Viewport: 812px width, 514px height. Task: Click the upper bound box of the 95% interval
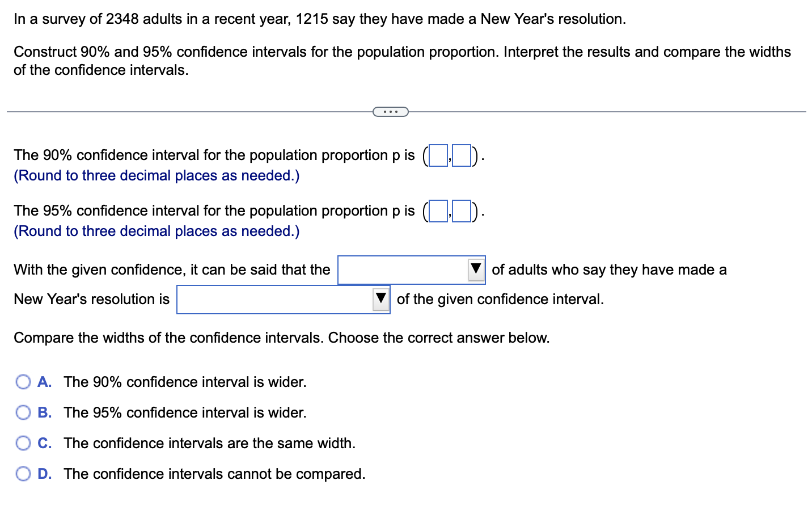pyautogui.click(x=463, y=210)
